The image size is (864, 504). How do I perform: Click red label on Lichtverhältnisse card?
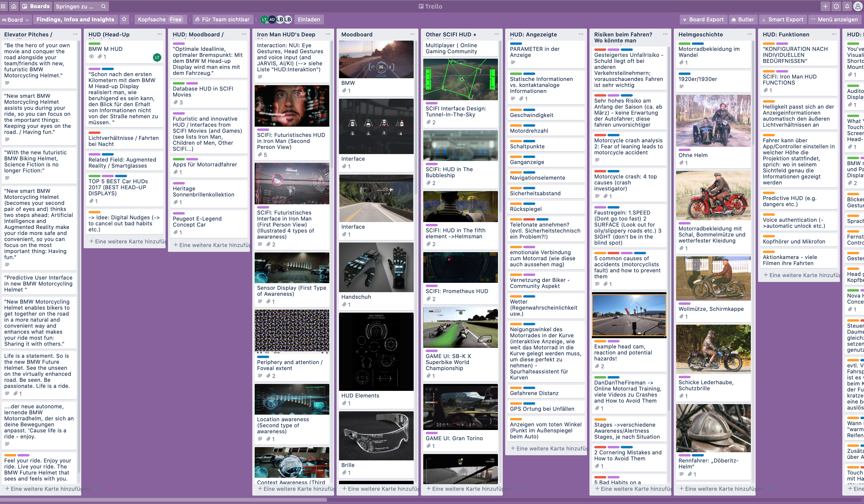[94, 133]
